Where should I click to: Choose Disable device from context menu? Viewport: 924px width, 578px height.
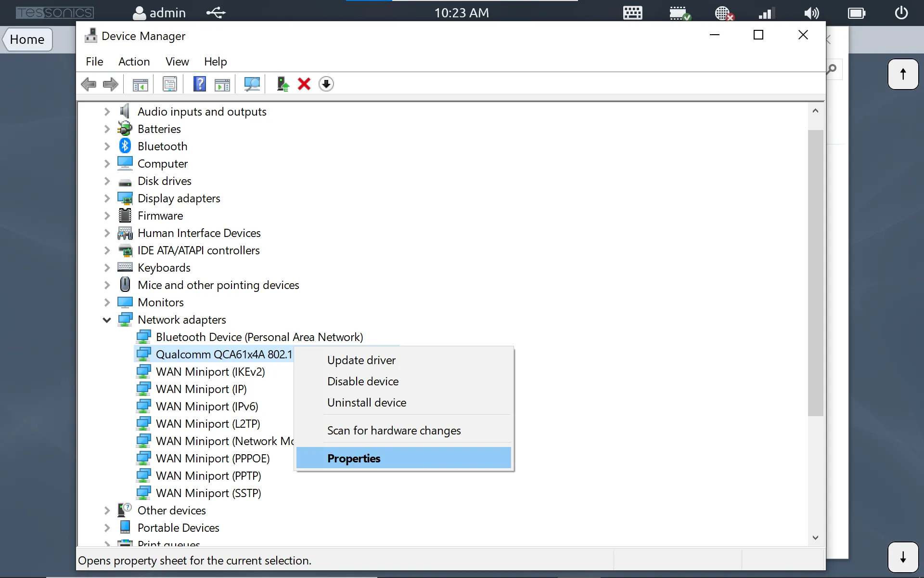(x=363, y=381)
